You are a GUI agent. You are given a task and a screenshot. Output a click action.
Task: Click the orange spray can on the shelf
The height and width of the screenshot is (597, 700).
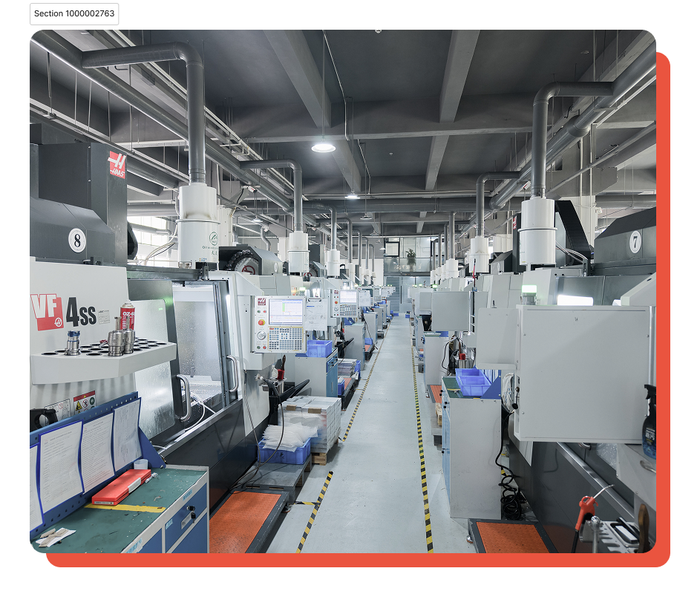pyautogui.click(x=126, y=313)
